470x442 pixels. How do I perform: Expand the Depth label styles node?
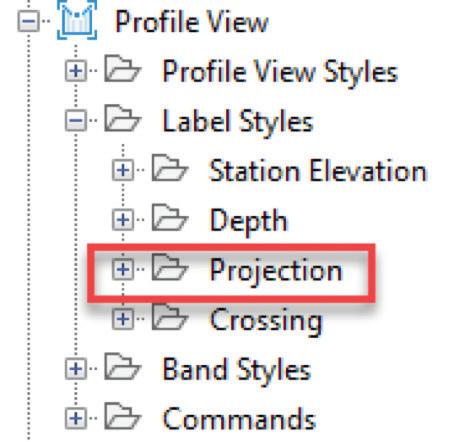point(123,220)
